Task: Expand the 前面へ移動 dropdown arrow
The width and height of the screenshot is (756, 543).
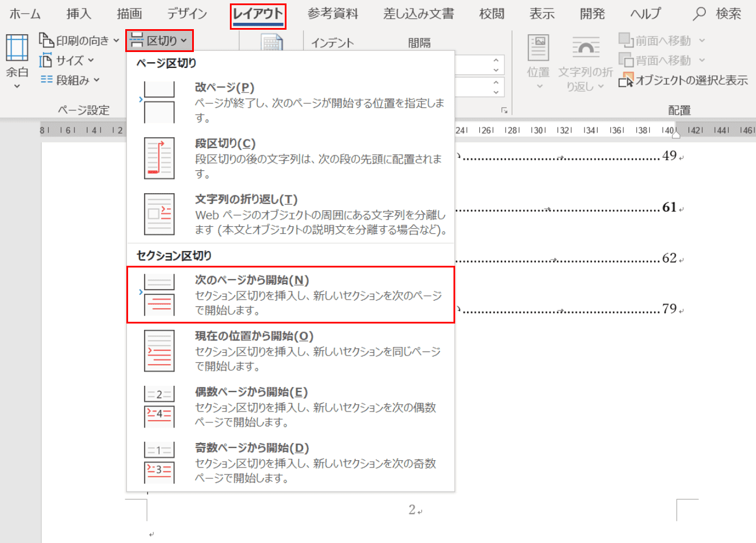Action: pyautogui.click(x=702, y=41)
